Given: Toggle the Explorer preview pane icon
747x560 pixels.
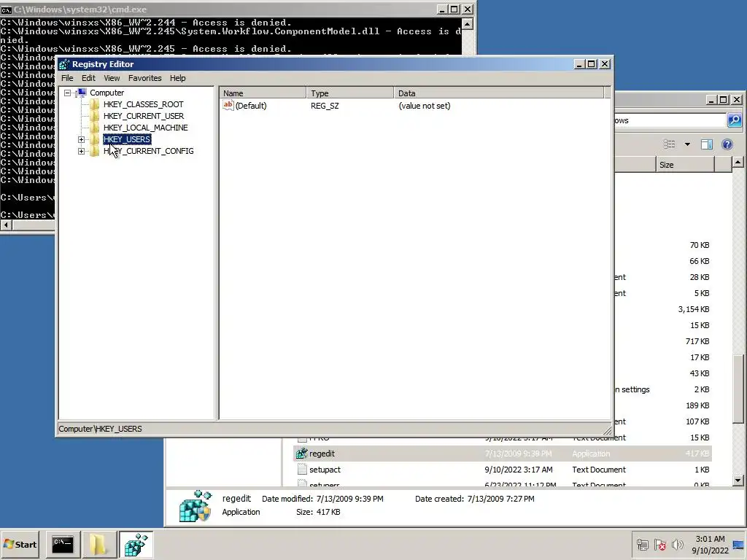Looking at the screenshot, I should click(x=707, y=144).
